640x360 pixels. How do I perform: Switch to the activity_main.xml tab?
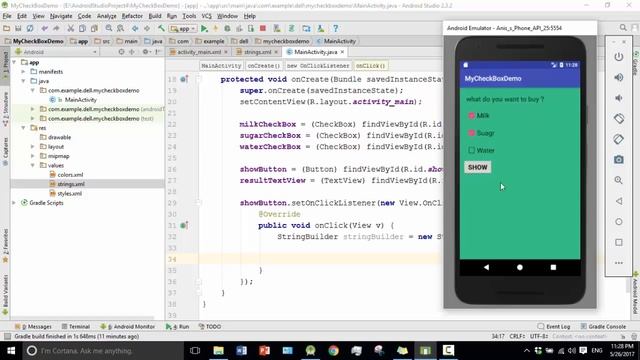click(x=198, y=52)
